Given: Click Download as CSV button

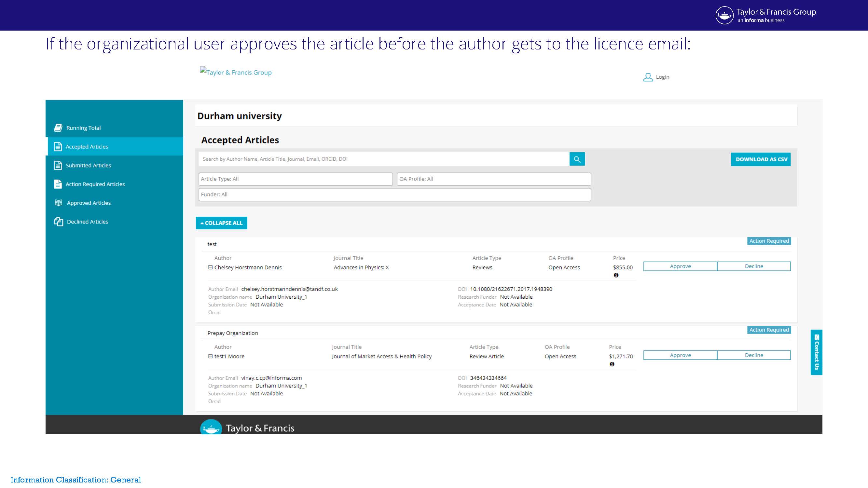Looking at the screenshot, I should (761, 159).
